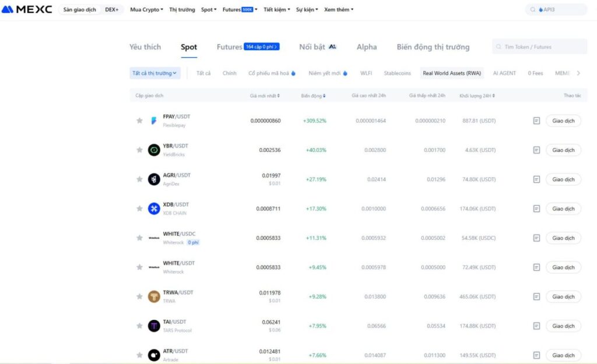Image resolution: width=597 pixels, height=364 pixels.
Task: Click Giao dịch button for TRWA/USDT
Action: tap(564, 296)
